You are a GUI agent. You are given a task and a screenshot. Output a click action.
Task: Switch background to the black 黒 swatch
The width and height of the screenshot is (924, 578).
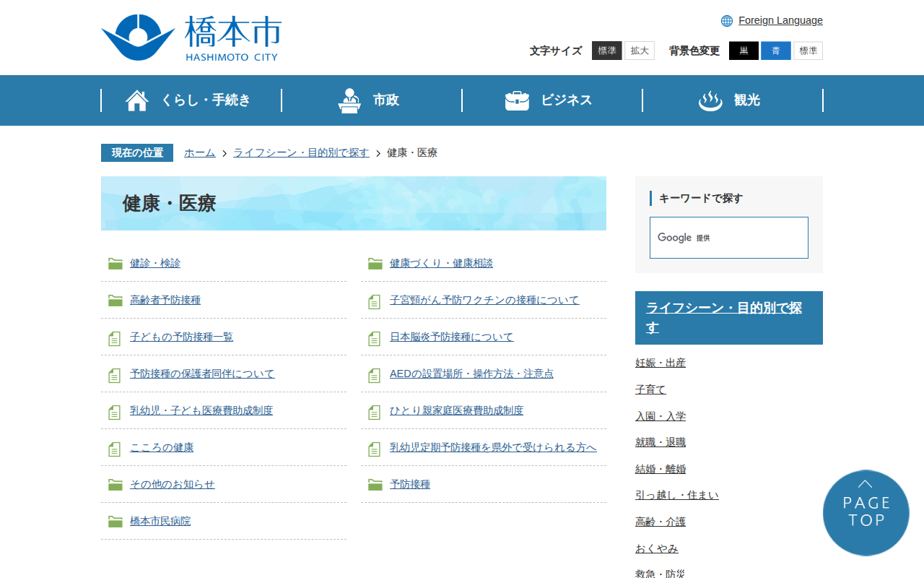(x=744, y=51)
